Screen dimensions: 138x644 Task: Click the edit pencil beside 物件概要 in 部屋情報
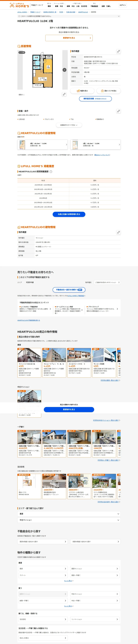(x=118, y=51)
